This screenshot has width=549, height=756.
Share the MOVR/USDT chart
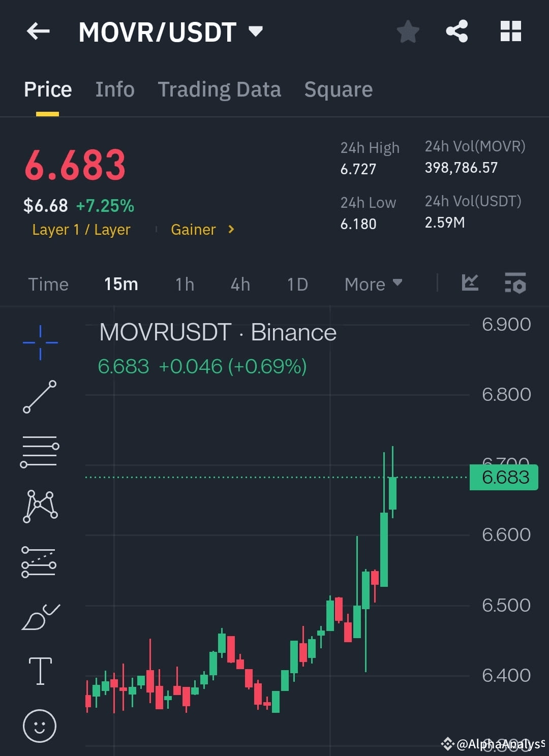(x=457, y=31)
